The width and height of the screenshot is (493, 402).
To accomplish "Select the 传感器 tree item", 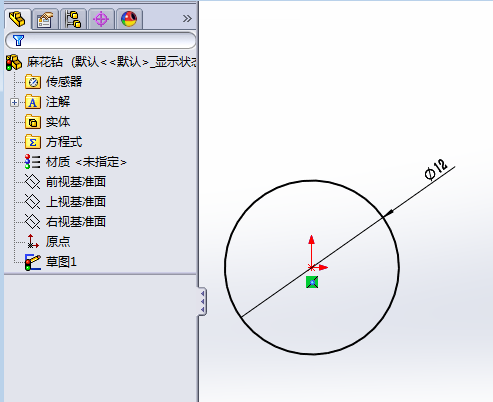I will click(64, 82).
